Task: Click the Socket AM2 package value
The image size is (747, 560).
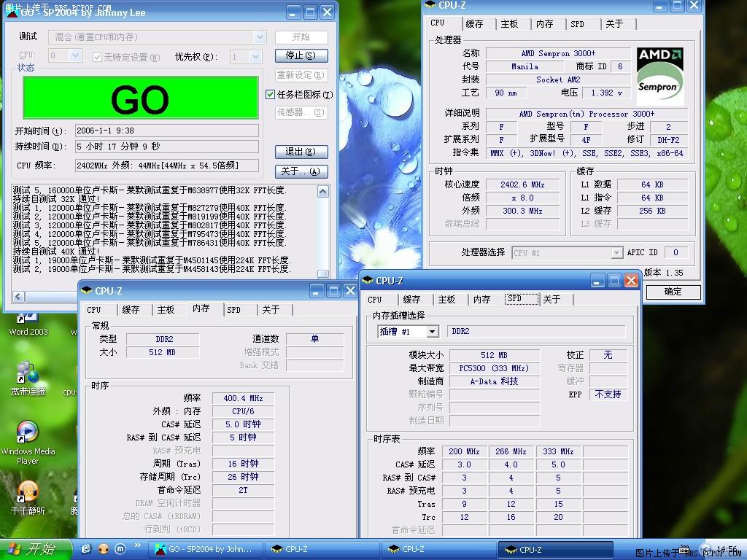Action: (x=558, y=79)
